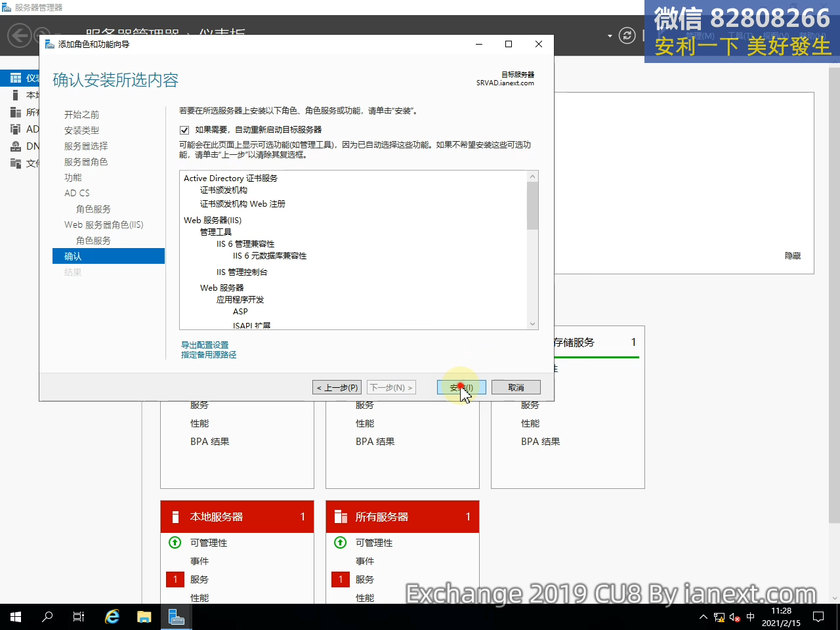Open the 本地服务器 tile header

(237, 516)
